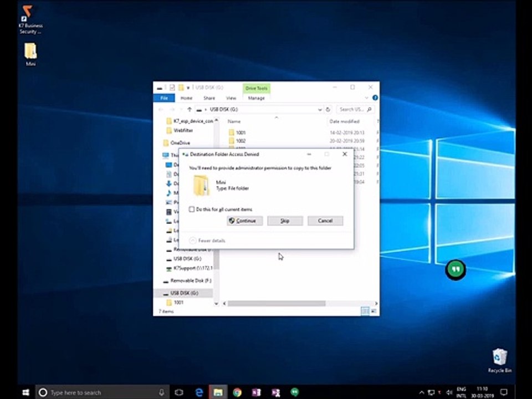The image size is (532, 399).
Task: Click the Skip button
Action: click(x=285, y=221)
